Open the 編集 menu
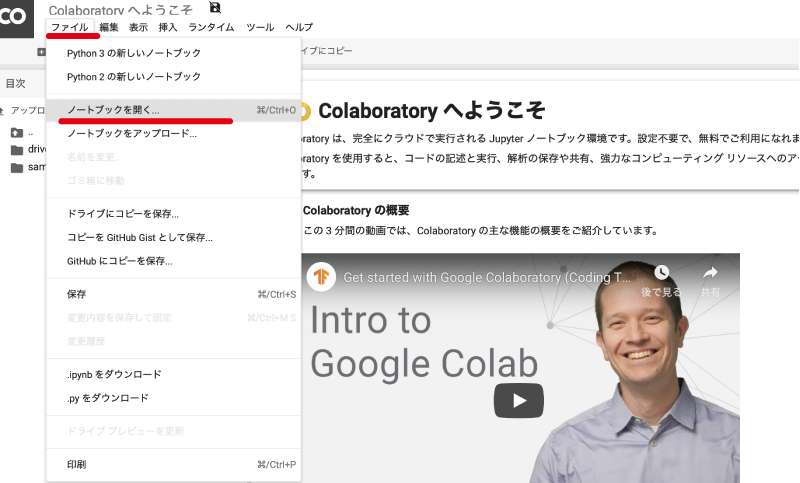The width and height of the screenshot is (800, 483). tap(109, 27)
